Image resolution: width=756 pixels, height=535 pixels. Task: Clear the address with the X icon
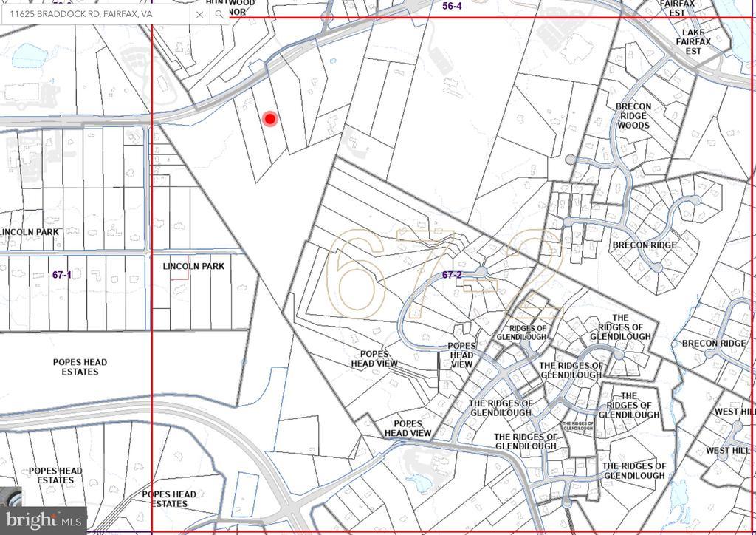pos(199,14)
